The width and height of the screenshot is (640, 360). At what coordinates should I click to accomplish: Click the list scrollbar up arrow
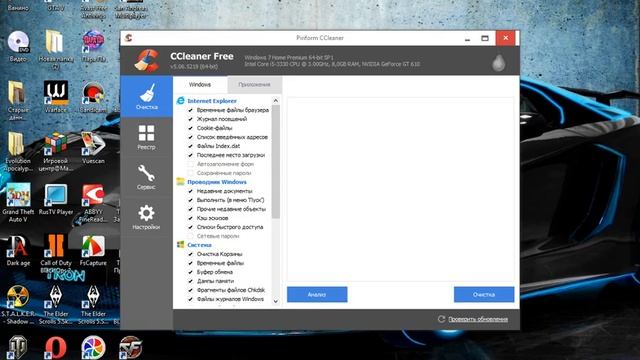click(x=276, y=100)
